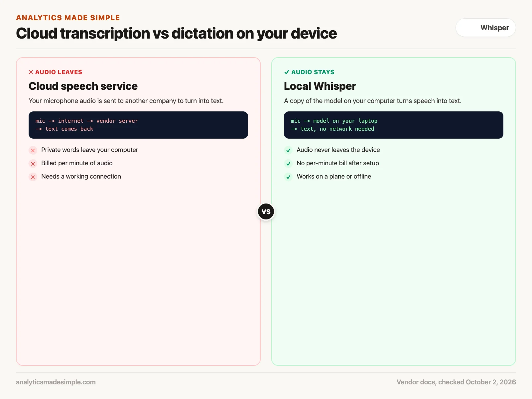Click 'A copy of the model on your computer' description

point(373,101)
